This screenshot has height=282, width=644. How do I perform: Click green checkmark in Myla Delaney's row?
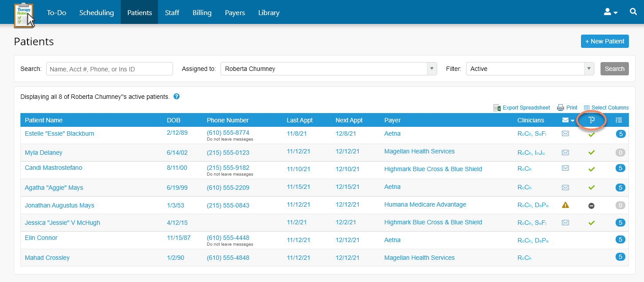pyautogui.click(x=591, y=153)
